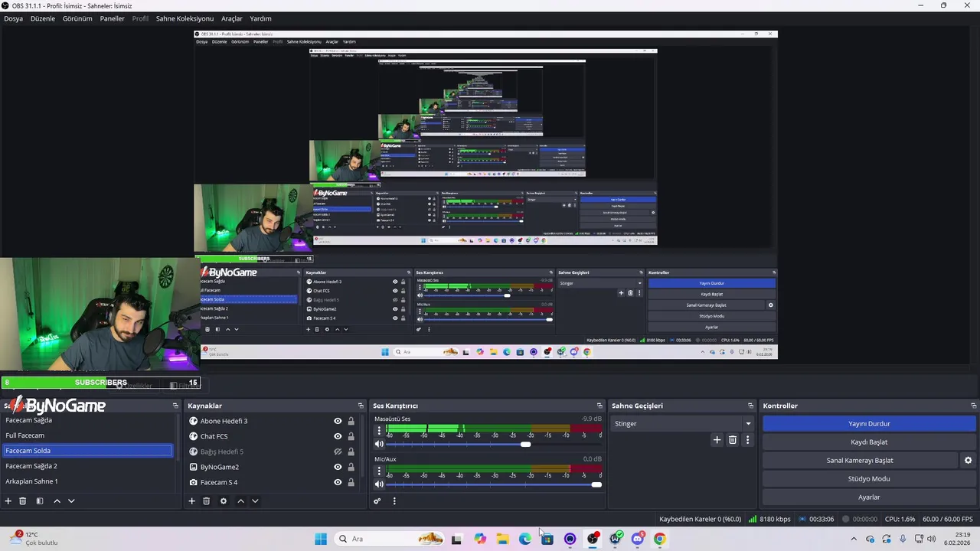Image resolution: width=980 pixels, height=551 pixels.
Task: Open the Düzenle menu
Action: click(43, 18)
